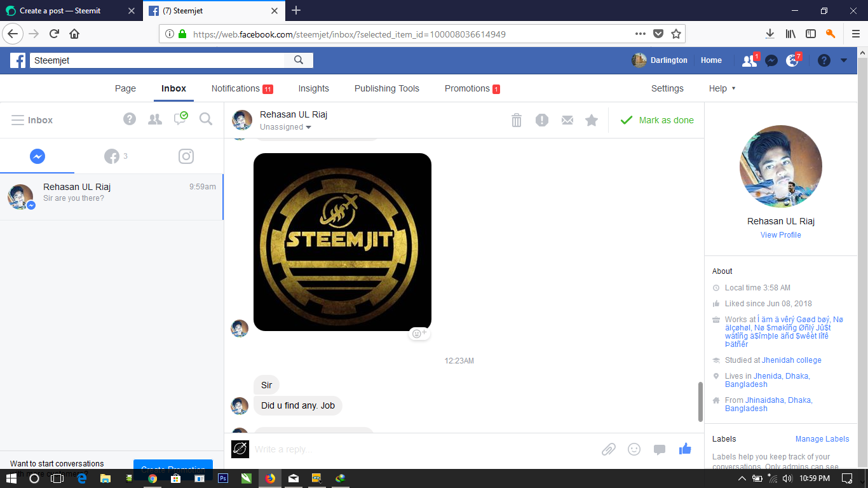The height and width of the screenshot is (488, 868).
Task: Send a thumbs-up like
Action: point(685,449)
